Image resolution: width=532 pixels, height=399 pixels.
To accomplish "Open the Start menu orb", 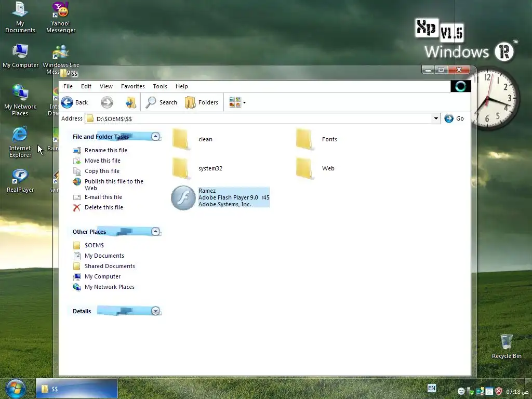I will (x=16, y=389).
